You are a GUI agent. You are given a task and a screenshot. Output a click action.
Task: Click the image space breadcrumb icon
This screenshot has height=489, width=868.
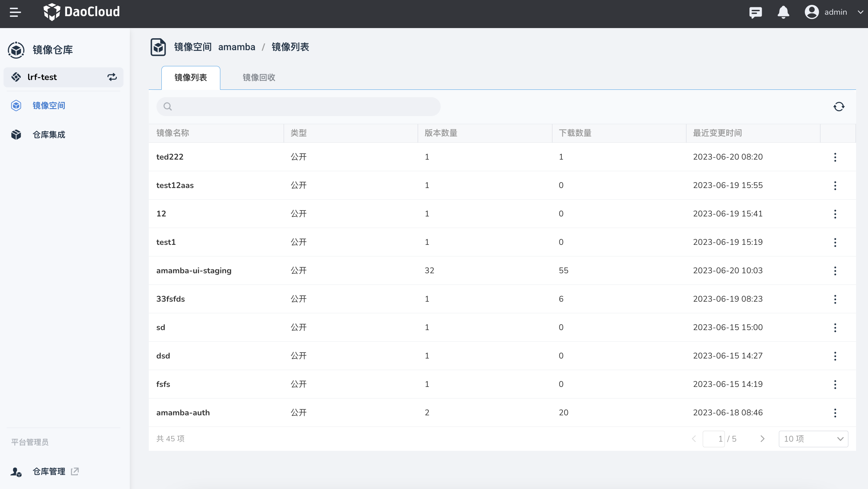[158, 47]
